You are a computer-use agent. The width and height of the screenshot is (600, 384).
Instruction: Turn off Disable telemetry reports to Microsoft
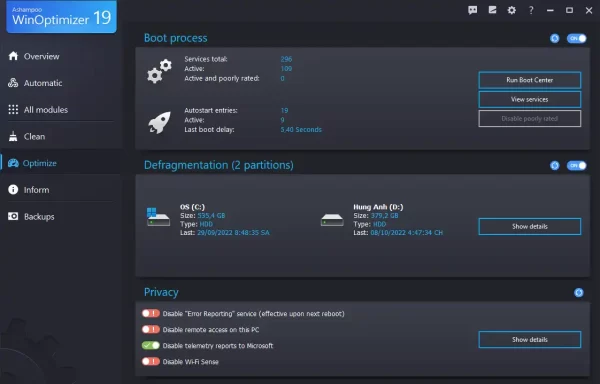click(151, 346)
